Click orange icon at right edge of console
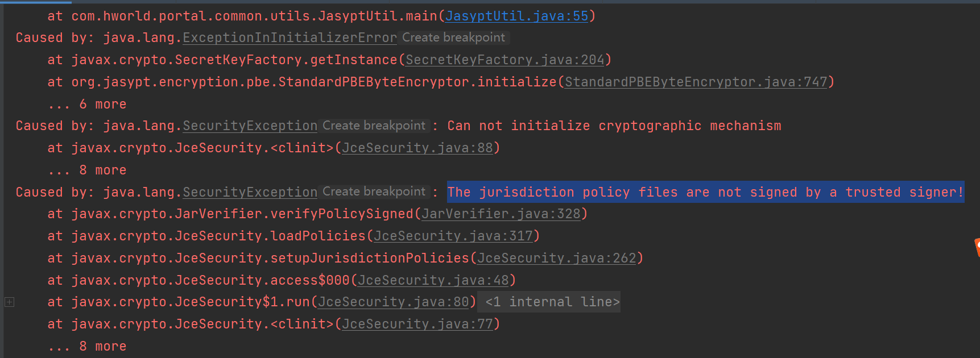Viewport: 980px width, 358px height. pos(977,248)
